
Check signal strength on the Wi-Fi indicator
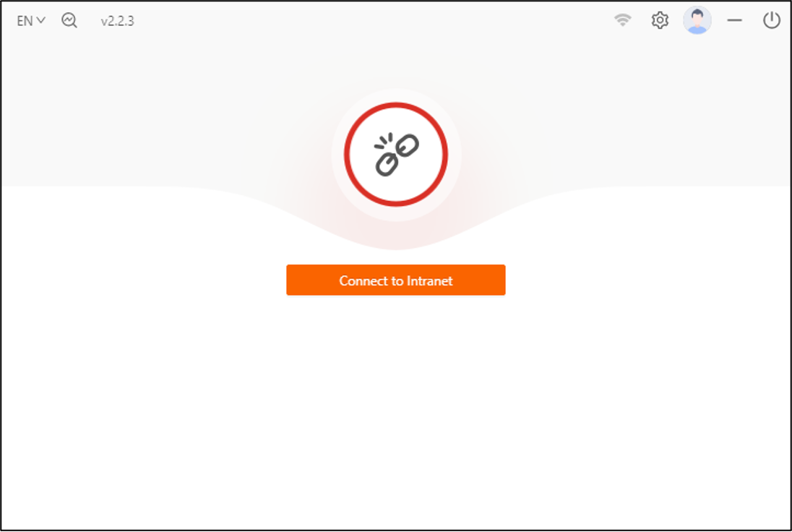coord(623,20)
